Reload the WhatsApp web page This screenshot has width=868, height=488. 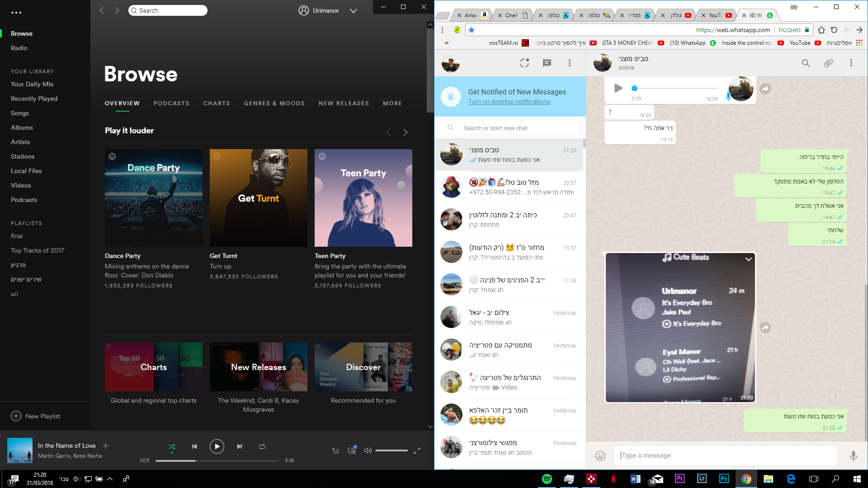[x=834, y=30]
